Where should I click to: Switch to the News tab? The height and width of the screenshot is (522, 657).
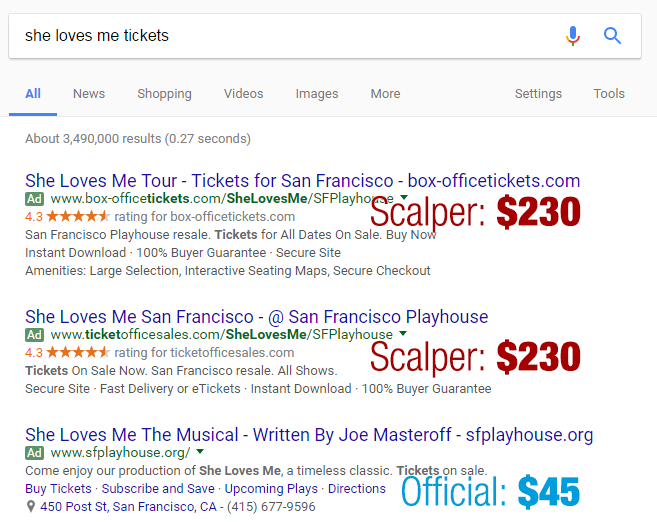pos(89,94)
